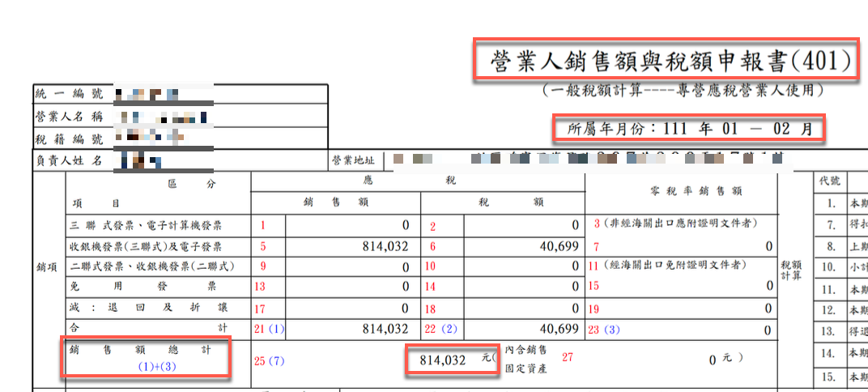868x392 pixels.
Task: Click field code 22 (2)
Action: pyautogui.click(x=441, y=330)
